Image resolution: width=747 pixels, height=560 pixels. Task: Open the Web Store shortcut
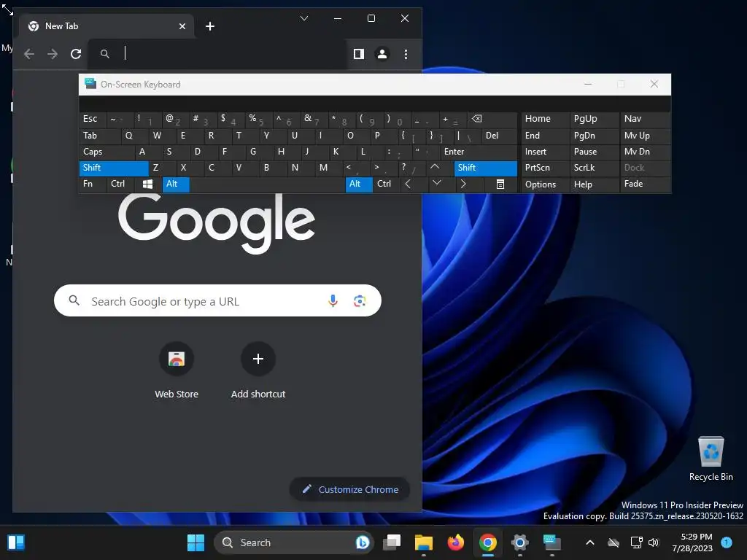coord(177,371)
